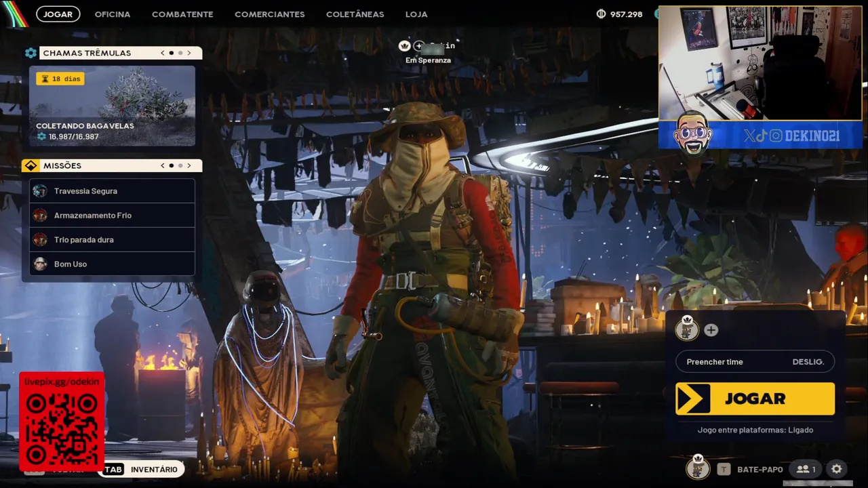Viewport: 868px width, 488px height.
Task: Click Travessia Segura trader portrait icon
Action: [41, 191]
